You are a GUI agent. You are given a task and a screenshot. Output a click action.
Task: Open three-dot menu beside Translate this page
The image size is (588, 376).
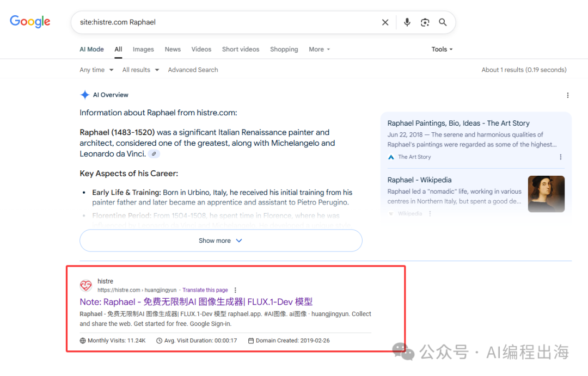235,291
